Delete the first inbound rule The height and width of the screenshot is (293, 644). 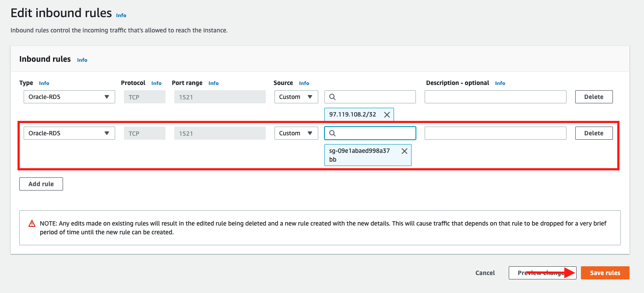point(594,97)
